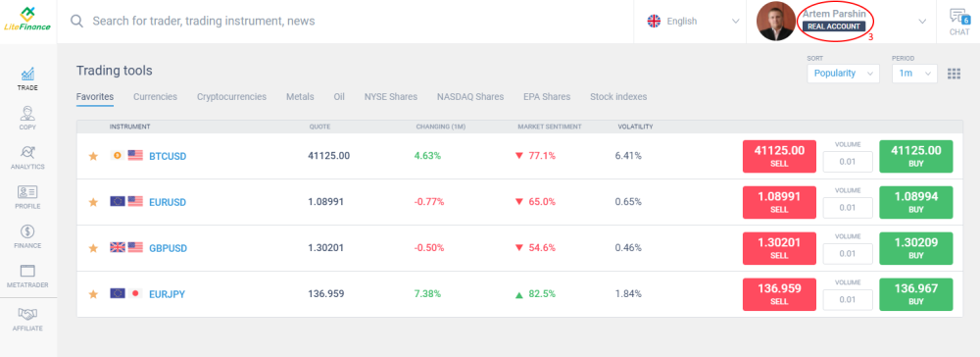
Task: Open the Finance sidebar section
Action: [27, 236]
